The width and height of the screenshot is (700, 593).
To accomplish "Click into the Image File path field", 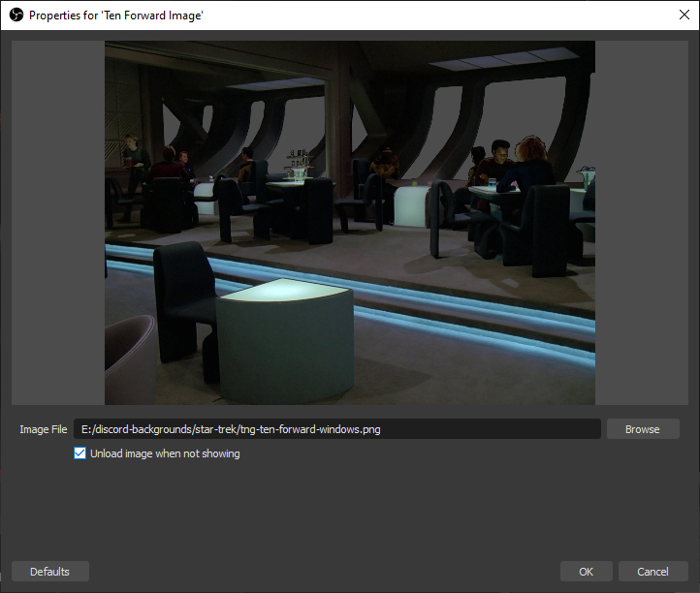I will [337, 429].
